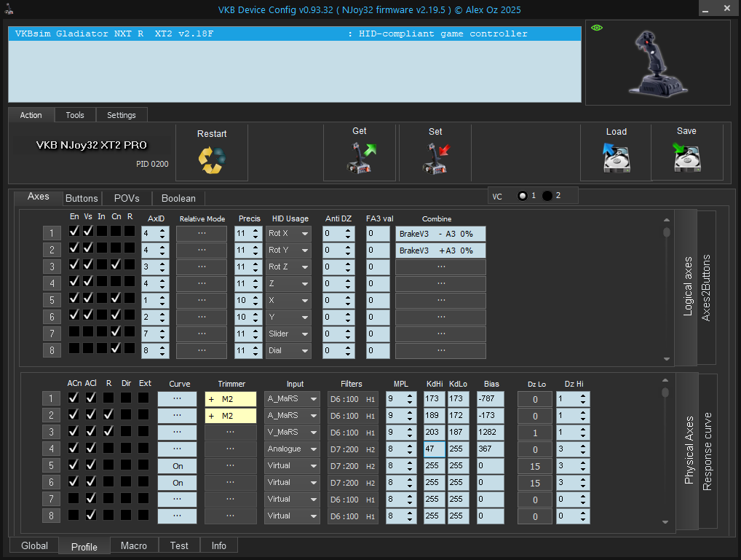Click the joystick device picture

pyautogui.click(x=658, y=63)
